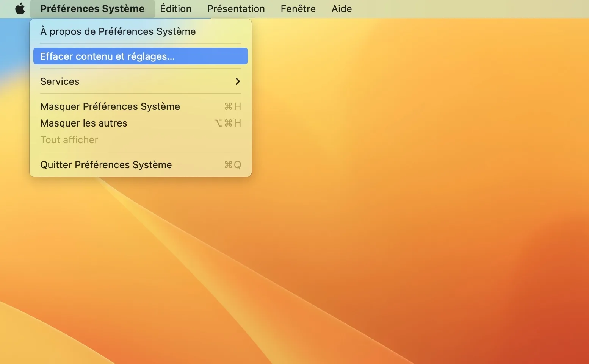Click Quitter Préférences Système
589x364 pixels.
pos(106,165)
